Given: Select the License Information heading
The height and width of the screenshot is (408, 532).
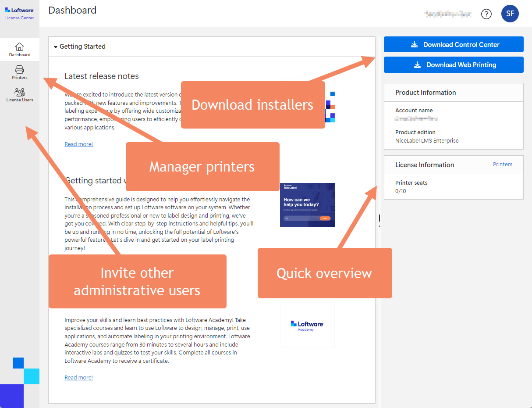Looking at the screenshot, I should click(425, 165).
